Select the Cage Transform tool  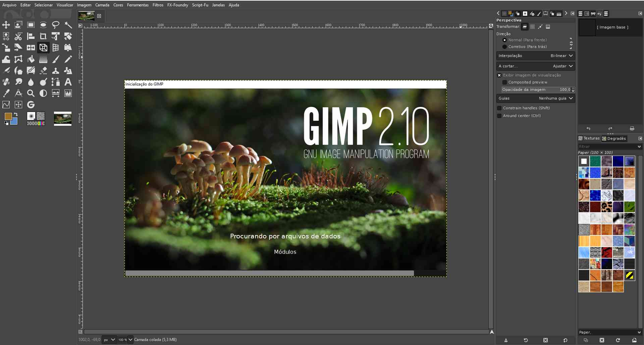18,59
